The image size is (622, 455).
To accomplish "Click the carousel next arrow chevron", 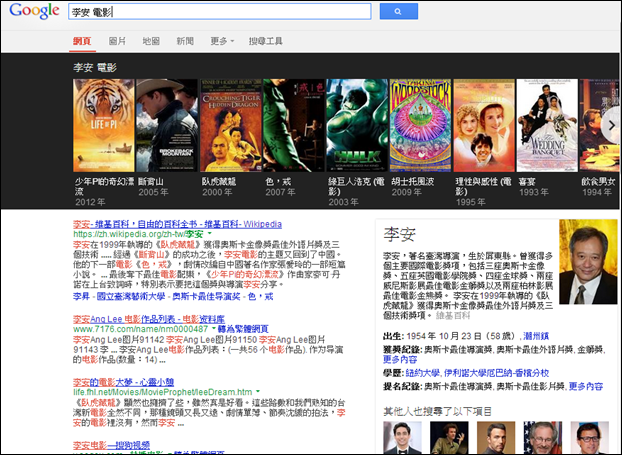I will coord(611,125).
